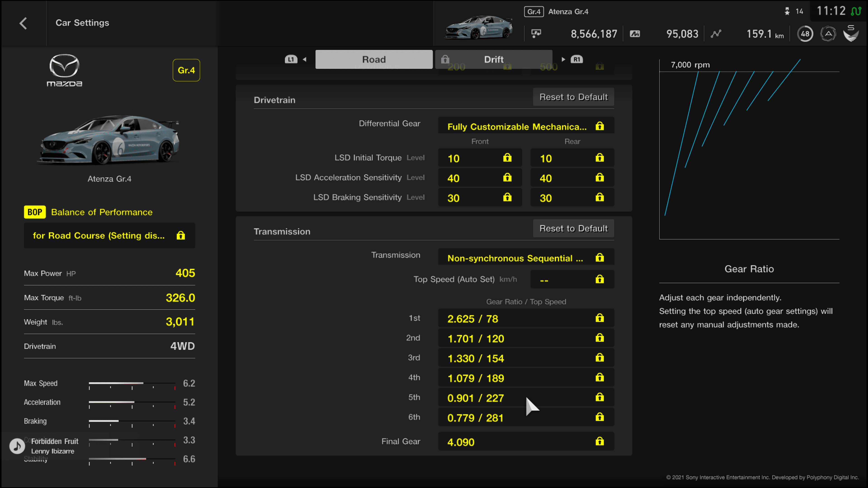Viewport: 868px width, 488px height.
Task: Adjust rear LSD Acceleration Sensitivity 40
Action: [572, 178]
